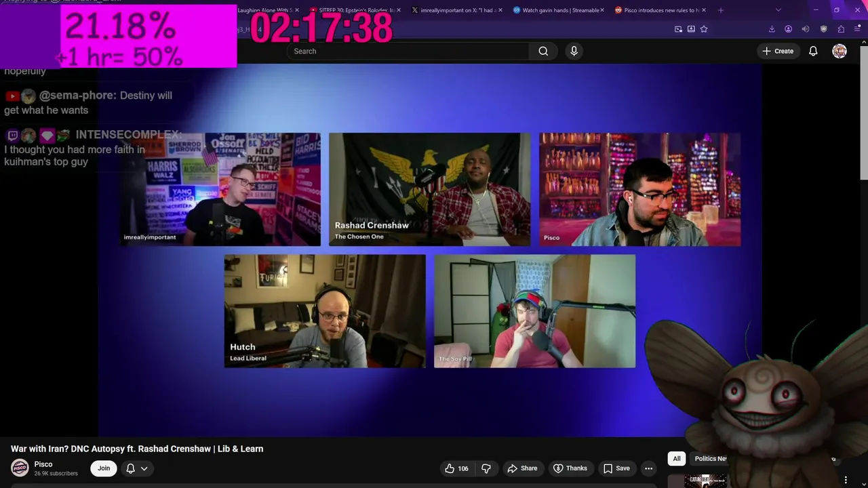
Task: Open the YouTube account avatar menu
Action: 840,51
